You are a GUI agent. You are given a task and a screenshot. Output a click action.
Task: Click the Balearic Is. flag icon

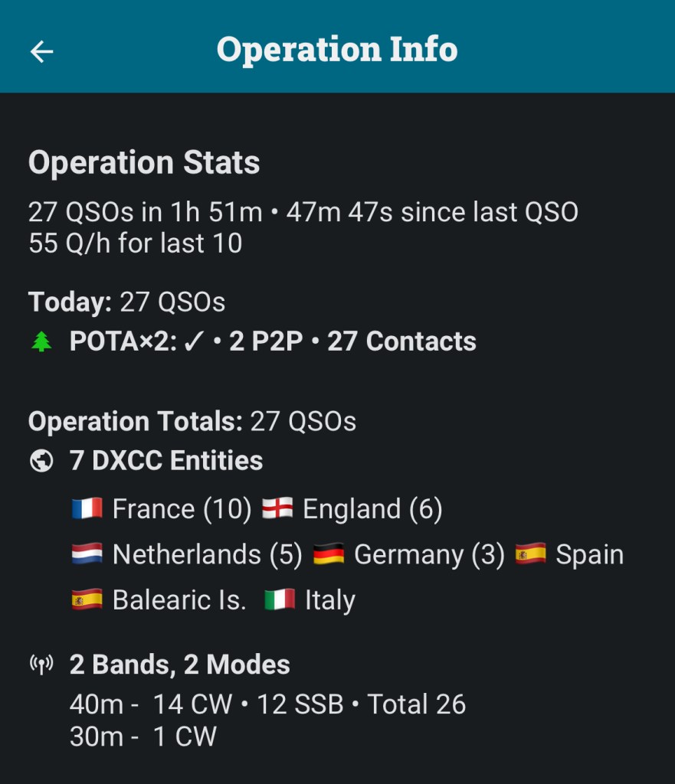point(87,599)
